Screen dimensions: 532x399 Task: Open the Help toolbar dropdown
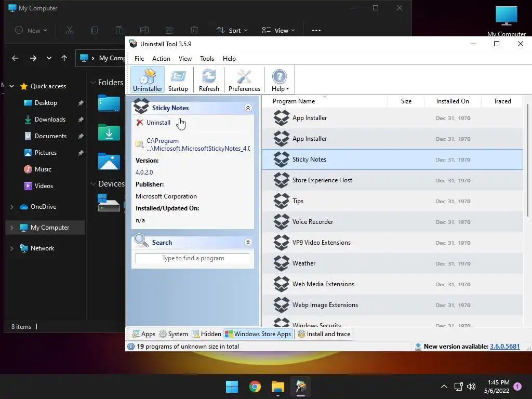[x=280, y=79]
